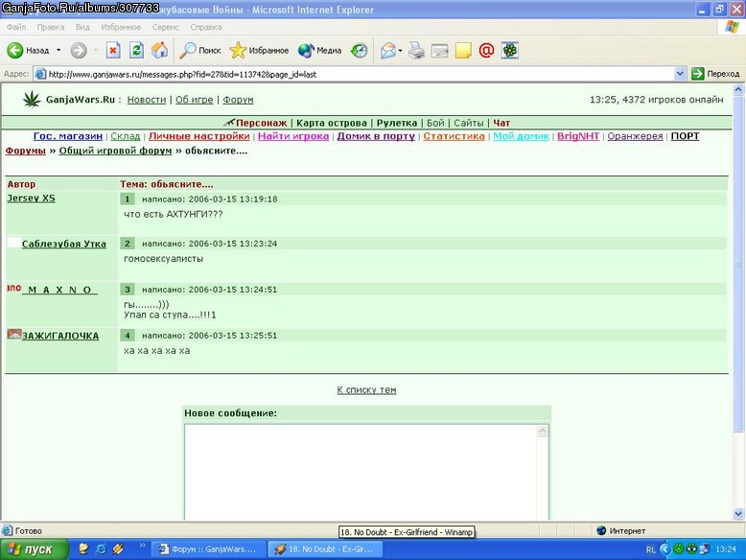
Task: Click the пуск Start button
Action: pyautogui.click(x=35, y=549)
